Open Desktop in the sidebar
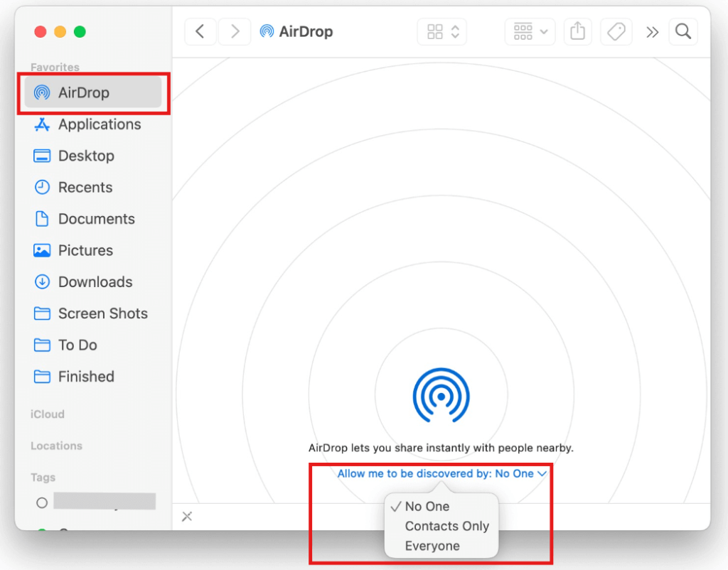 [93, 156]
